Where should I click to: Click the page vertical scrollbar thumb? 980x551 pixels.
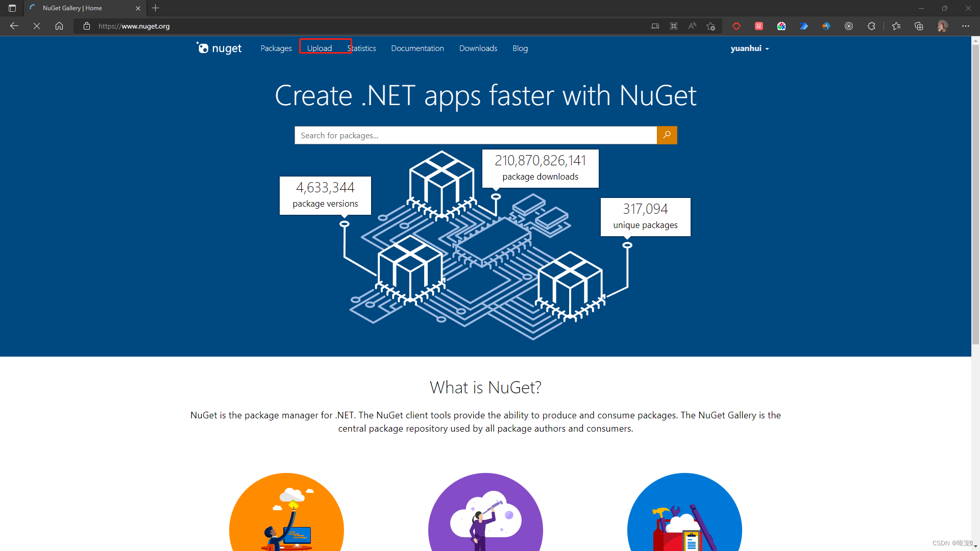click(975, 194)
